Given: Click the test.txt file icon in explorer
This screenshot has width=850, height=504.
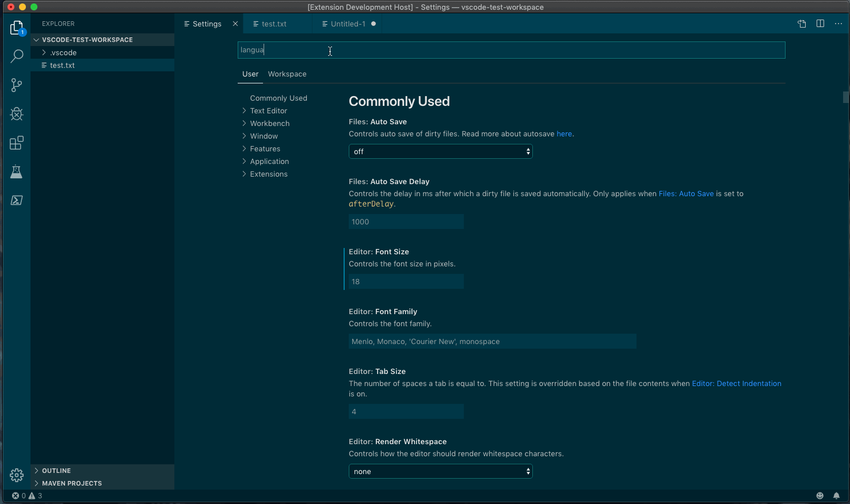Looking at the screenshot, I should [44, 66].
